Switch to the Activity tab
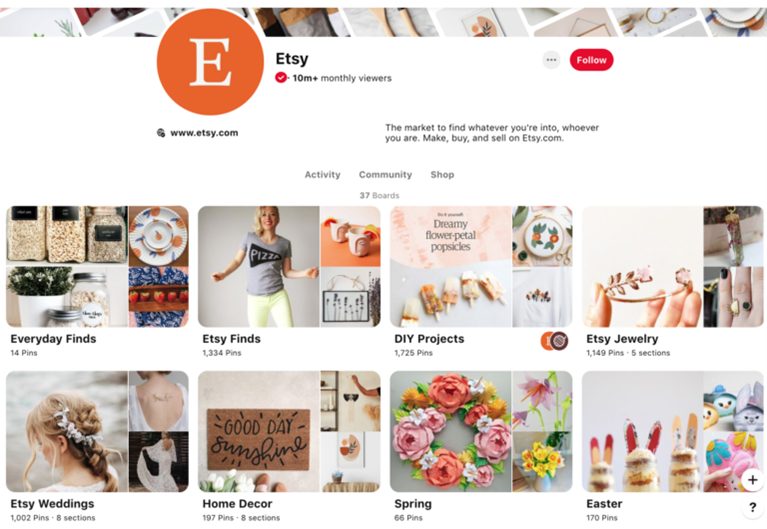 point(322,175)
